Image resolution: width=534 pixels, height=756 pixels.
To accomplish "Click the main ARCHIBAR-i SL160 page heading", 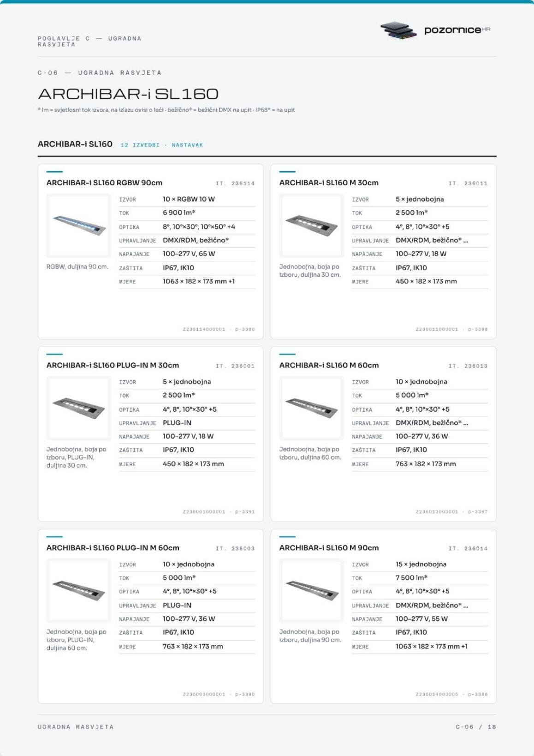I will click(128, 94).
